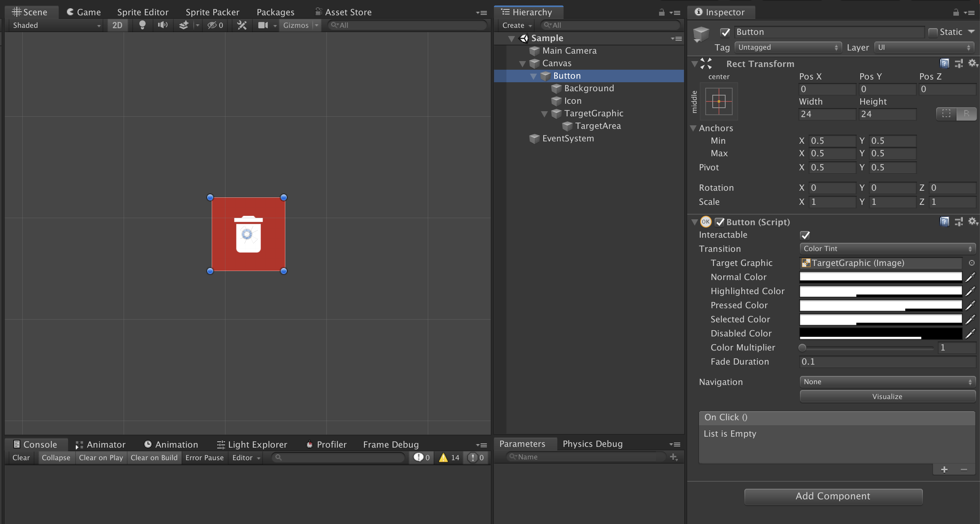The height and width of the screenshot is (524, 980).
Task: Lock the Inspector panel
Action: [x=956, y=12]
